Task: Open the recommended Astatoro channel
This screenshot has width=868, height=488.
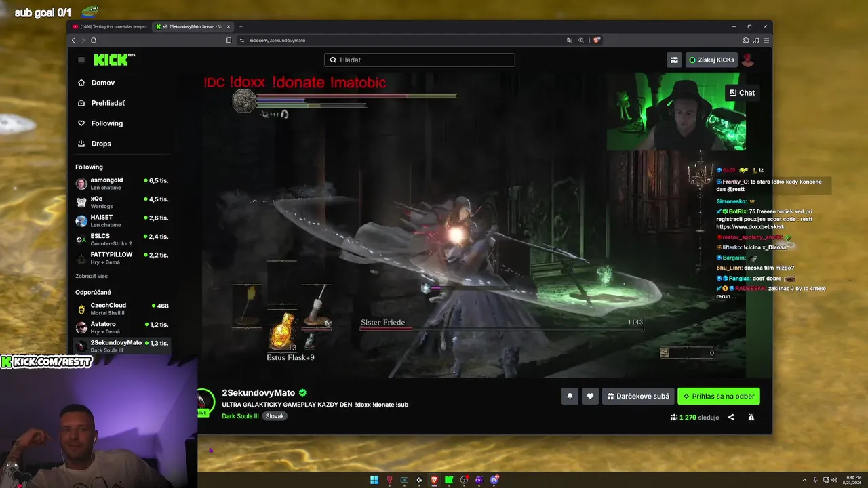Action: [x=122, y=327]
